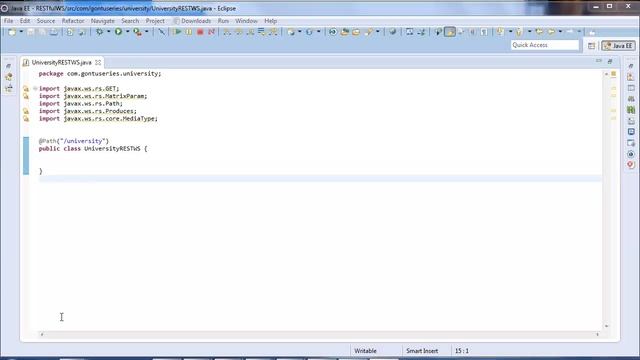Click the left sidebar Restore icon

pyautogui.click(x=9, y=66)
